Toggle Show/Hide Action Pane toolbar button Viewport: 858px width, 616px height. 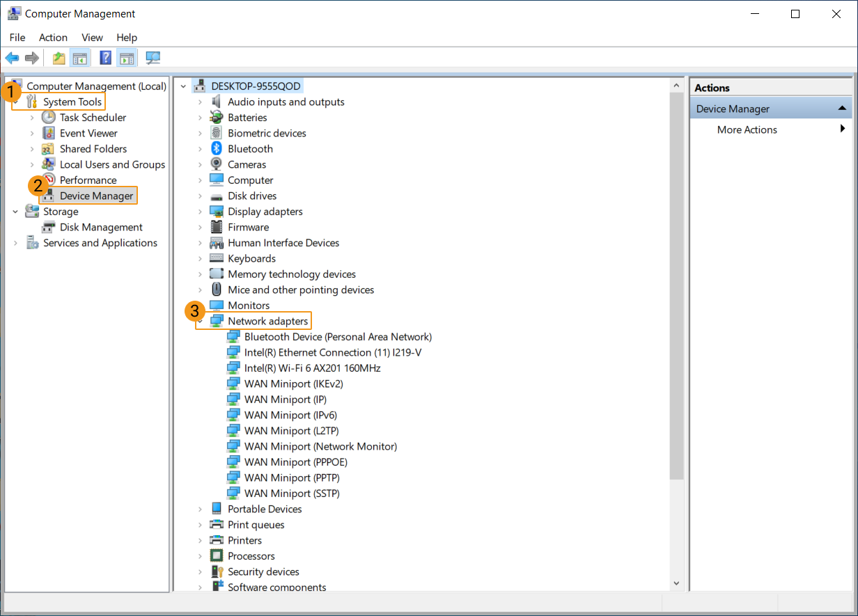(126, 58)
